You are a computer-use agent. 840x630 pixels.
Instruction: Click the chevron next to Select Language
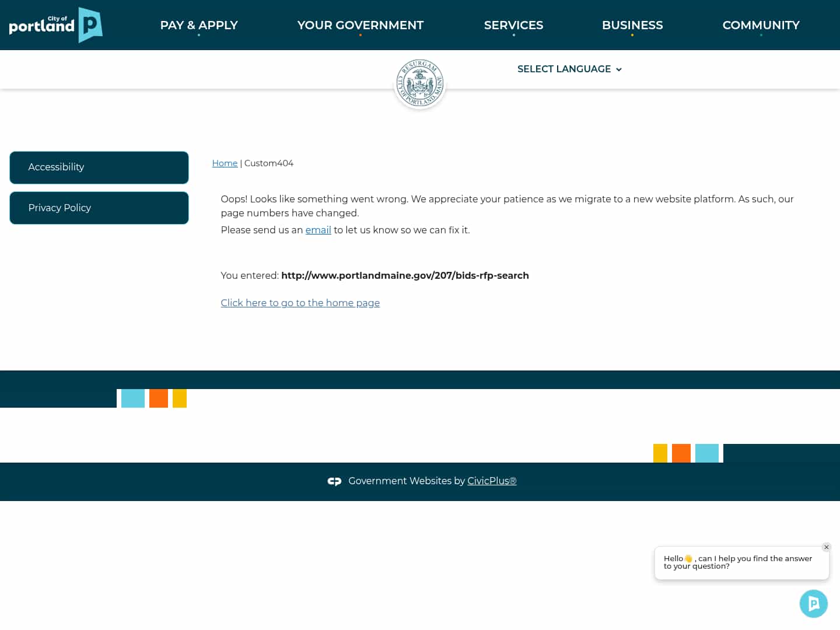coord(619,69)
